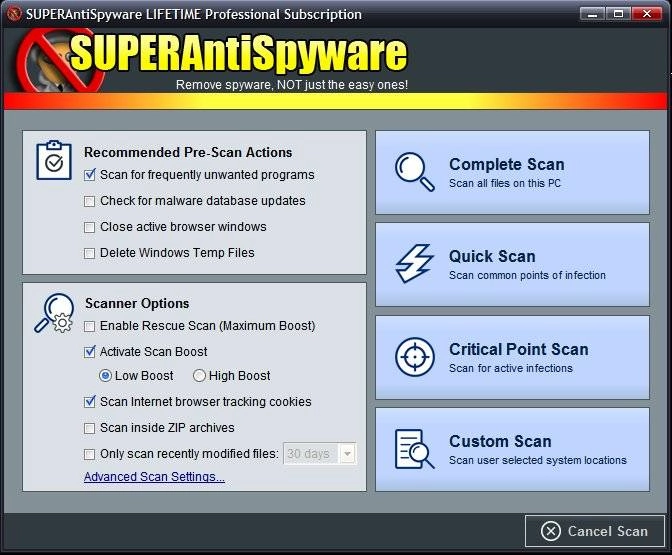
Task: Click the Custom Scan document search icon
Action: [414, 449]
